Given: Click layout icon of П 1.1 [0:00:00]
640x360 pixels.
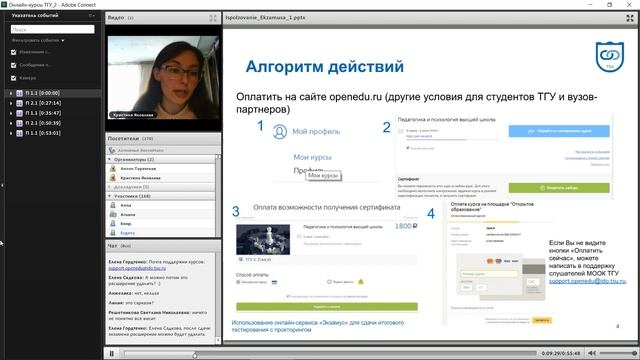Looking at the screenshot, I should point(19,93).
